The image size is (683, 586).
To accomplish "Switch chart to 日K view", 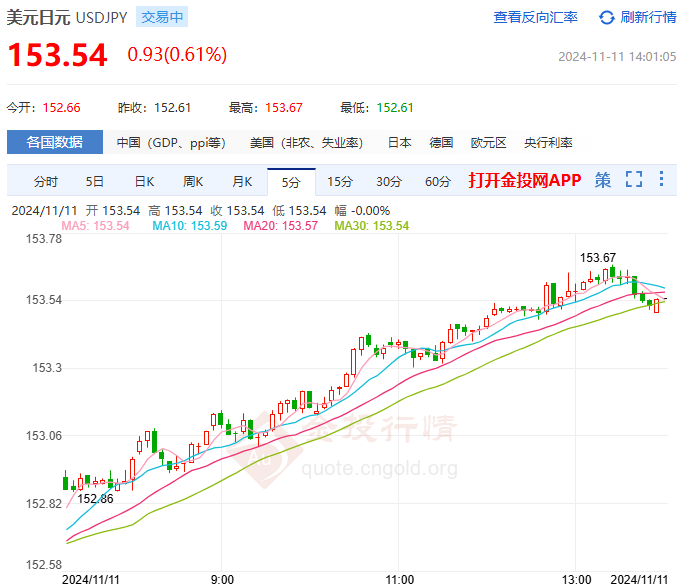I will 144,181.
